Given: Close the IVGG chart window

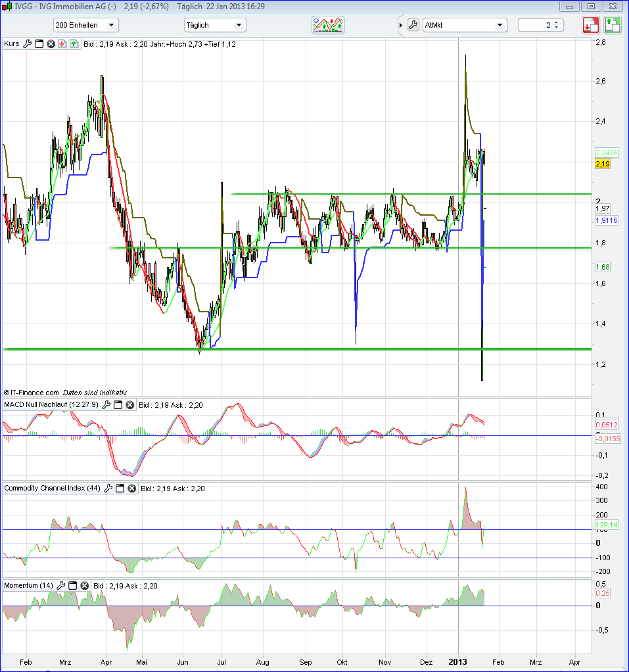Looking at the screenshot, I should pyautogui.click(x=613, y=7).
